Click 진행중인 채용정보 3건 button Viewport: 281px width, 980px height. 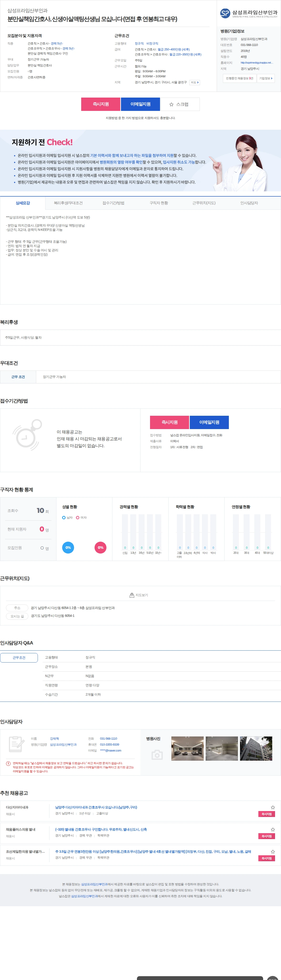coord(240,78)
